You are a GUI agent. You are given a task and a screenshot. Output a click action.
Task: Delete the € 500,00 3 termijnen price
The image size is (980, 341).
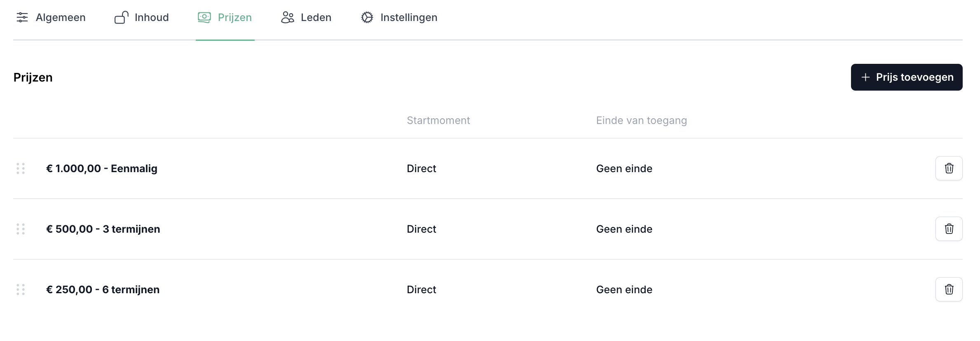click(x=949, y=229)
